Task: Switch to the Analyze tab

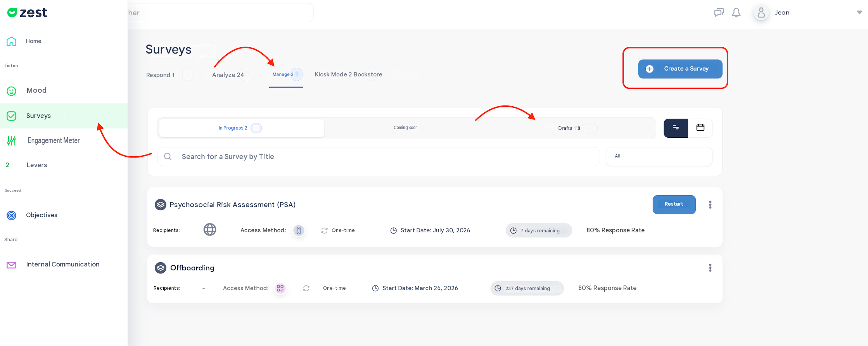Action: click(x=228, y=75)
